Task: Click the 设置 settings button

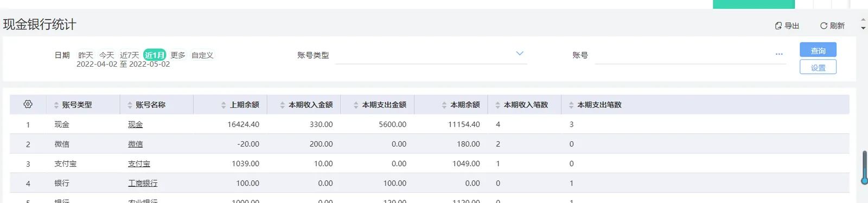Action: [818, 67]
